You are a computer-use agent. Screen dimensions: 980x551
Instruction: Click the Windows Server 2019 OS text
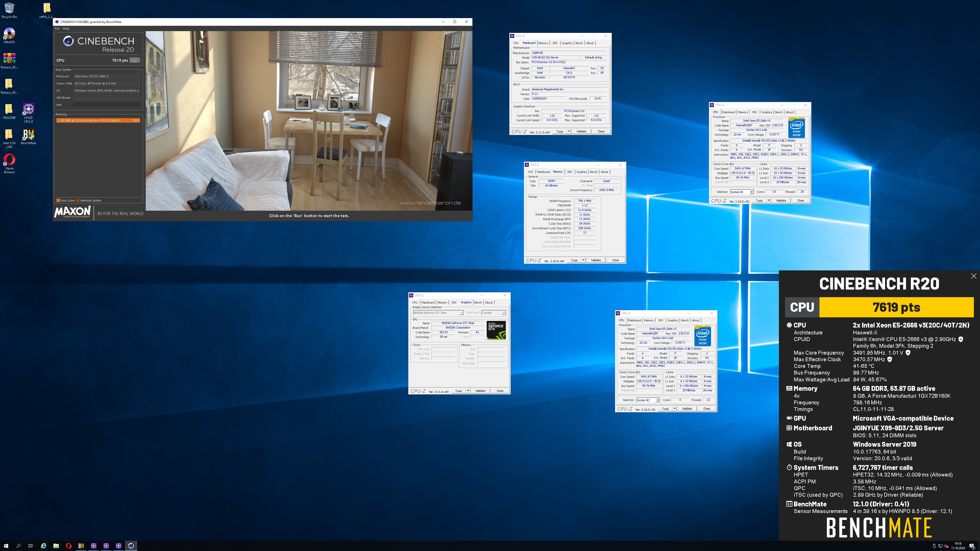click(x=885, y=444)
